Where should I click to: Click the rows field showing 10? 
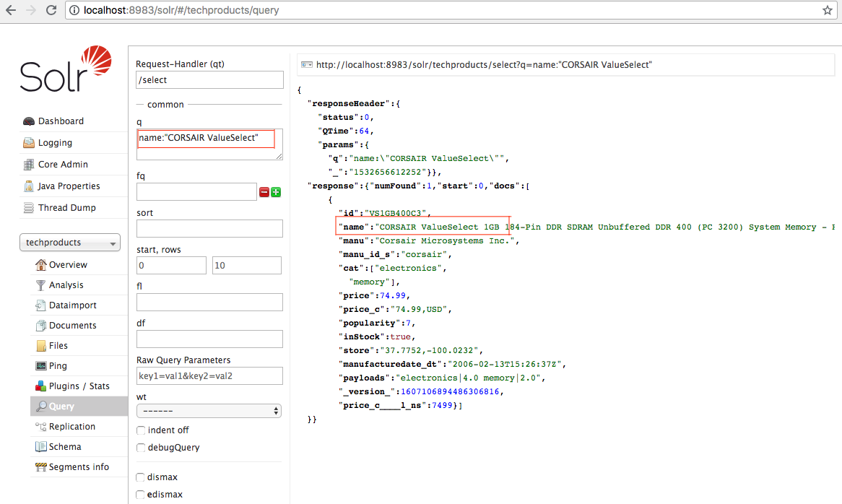click(247, 265)
